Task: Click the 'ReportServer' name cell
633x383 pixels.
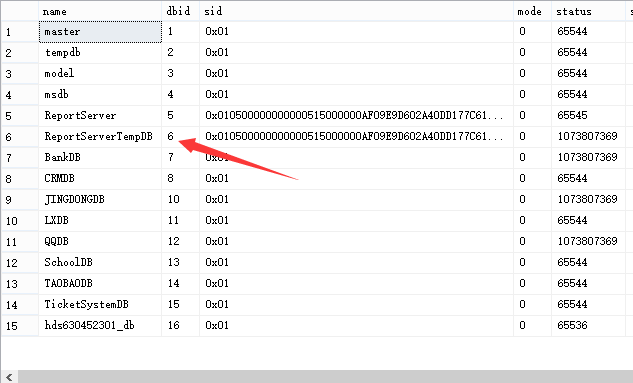Action: pyautogui.click(x=100, y=115)
